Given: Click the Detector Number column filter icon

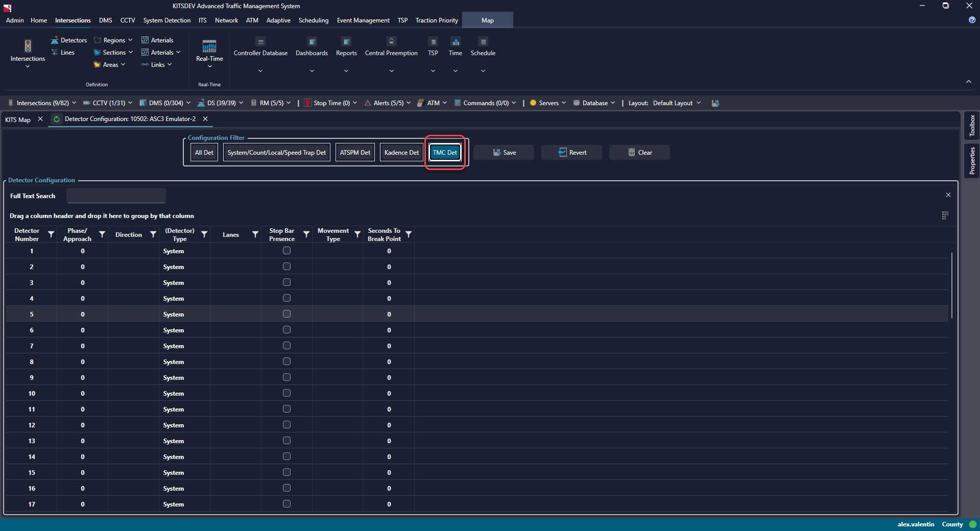Looking at the screenshot, I should pos(51,234).
